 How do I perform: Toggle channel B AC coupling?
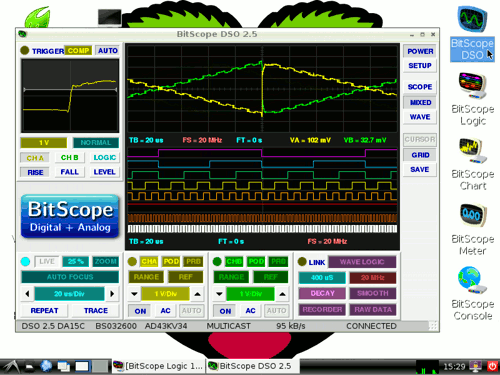click(x=250, y=311)
